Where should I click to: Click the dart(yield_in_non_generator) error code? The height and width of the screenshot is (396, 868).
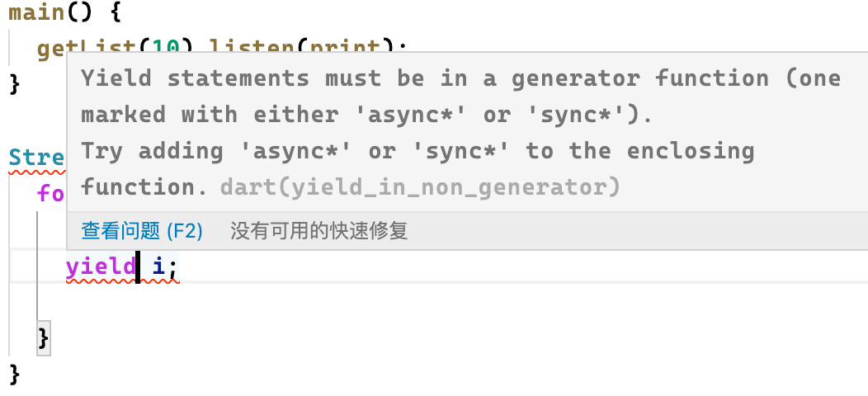[x=420, y=188]
